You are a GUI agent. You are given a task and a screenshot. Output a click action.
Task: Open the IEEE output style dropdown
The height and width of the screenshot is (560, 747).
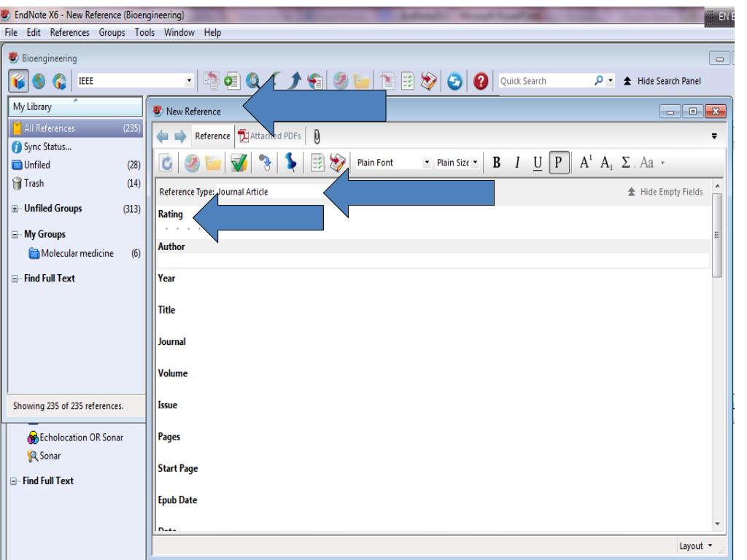189,81
